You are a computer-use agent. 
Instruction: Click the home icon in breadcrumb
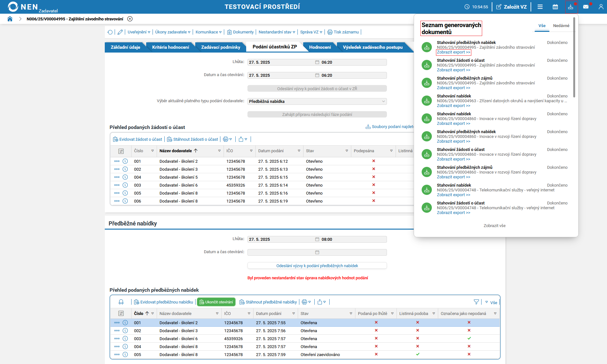tap(10, 19)
